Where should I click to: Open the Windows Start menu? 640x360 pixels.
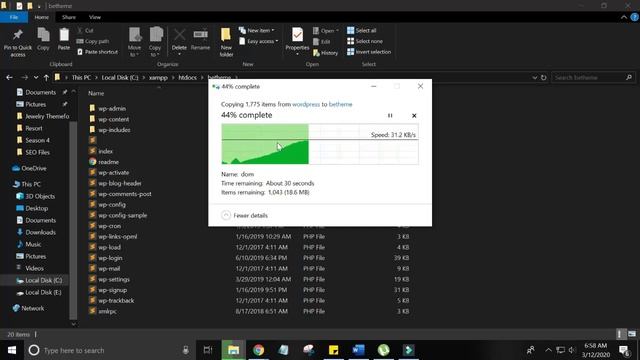click(12, 350)
